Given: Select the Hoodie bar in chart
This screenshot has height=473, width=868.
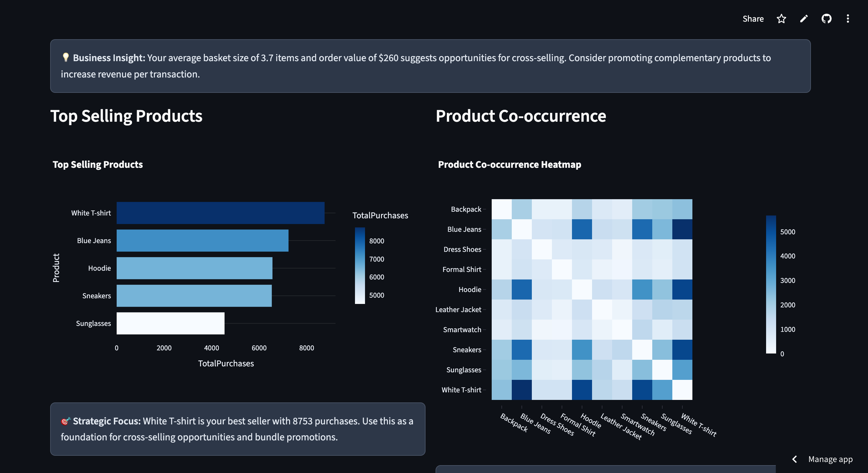Looking at the screenshot, I should (x=194, y=268).
